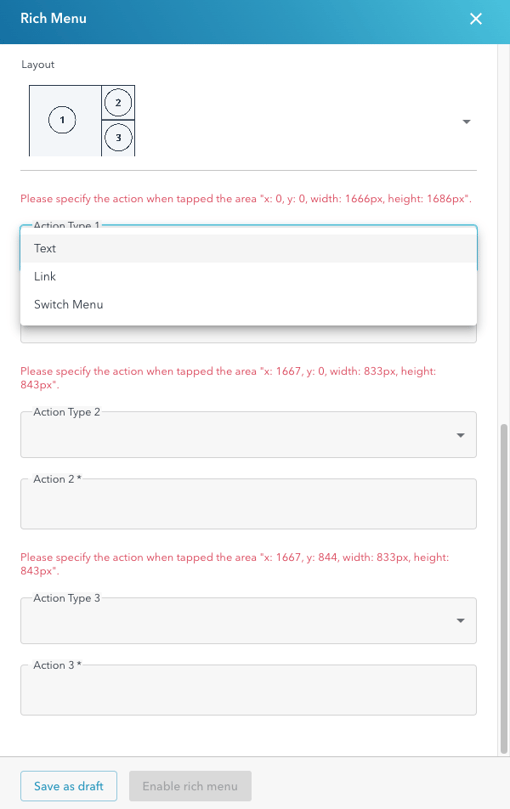Screen dimensions: 510x809
Task: Click the Action Type 1 field label
Action: tap(67, 225)
